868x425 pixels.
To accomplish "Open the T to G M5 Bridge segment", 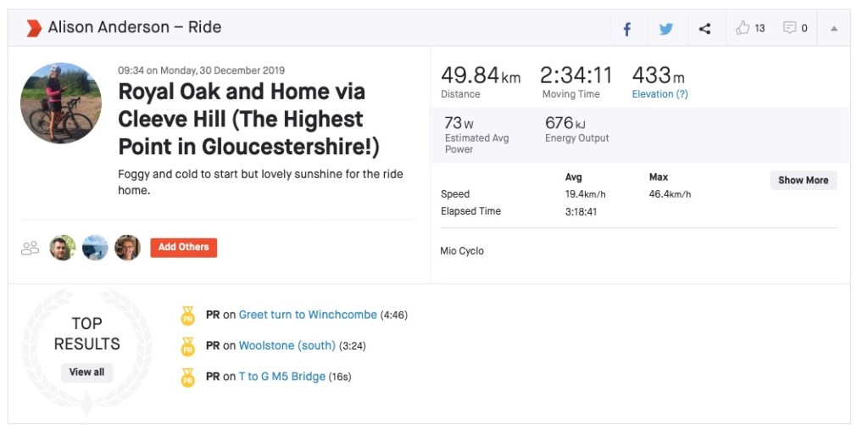I will 282,377.
